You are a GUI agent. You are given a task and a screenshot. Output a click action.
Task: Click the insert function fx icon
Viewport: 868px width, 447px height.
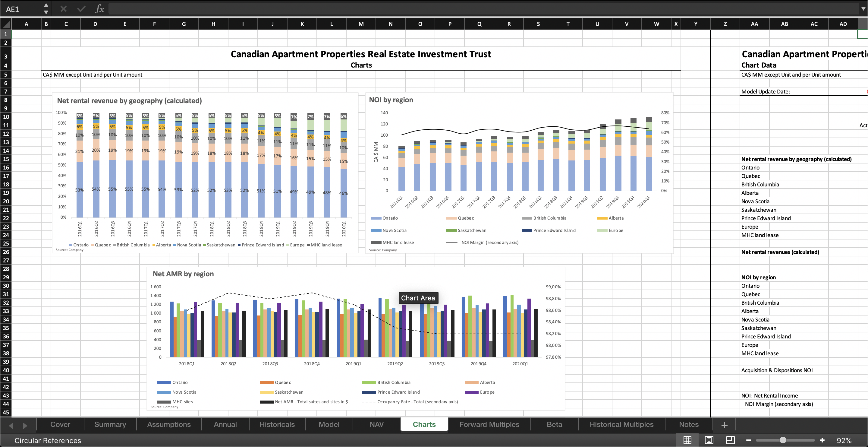tap(99, 9)
